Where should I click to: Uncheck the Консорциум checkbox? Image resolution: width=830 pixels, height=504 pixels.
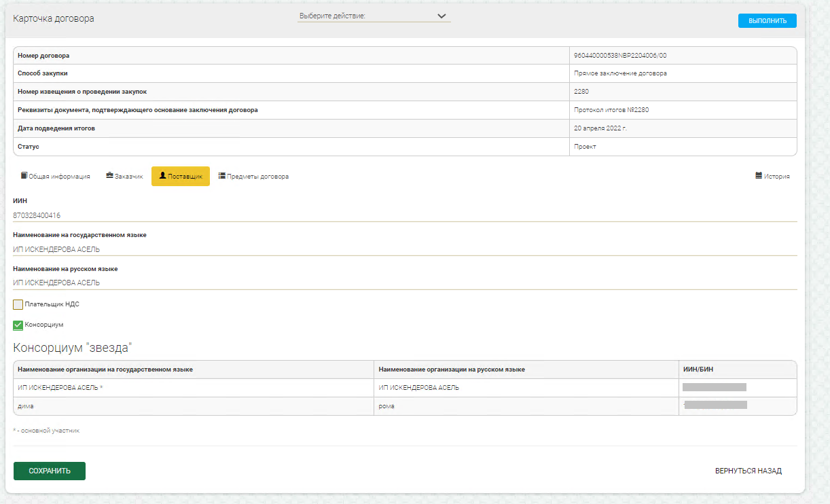tap(18, 325)
